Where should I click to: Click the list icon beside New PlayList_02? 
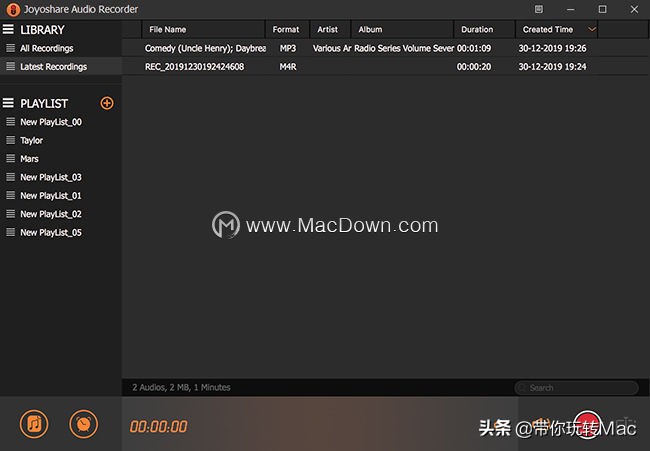click(11, 214)
